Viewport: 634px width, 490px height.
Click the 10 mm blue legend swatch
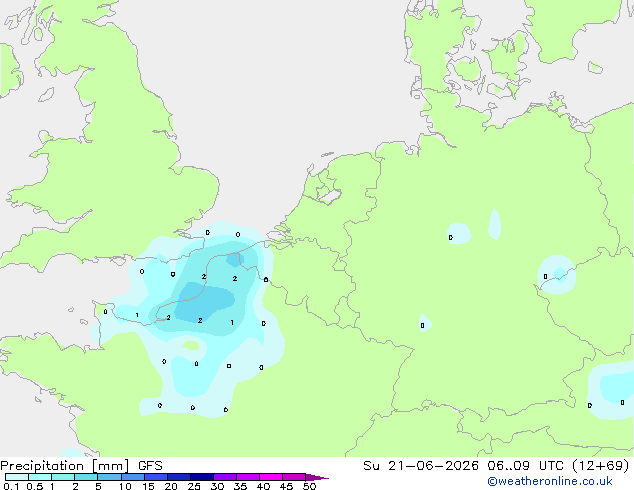[133, 477]
